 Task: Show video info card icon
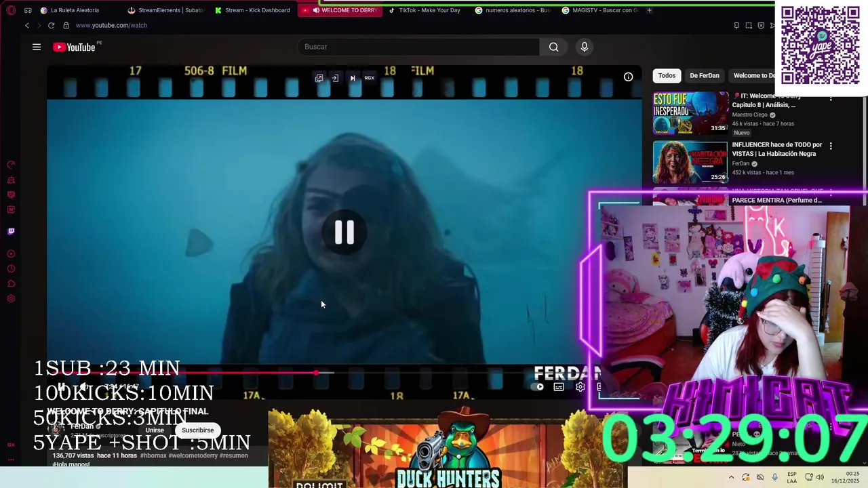pyautogui.click(x=629, y=77)
